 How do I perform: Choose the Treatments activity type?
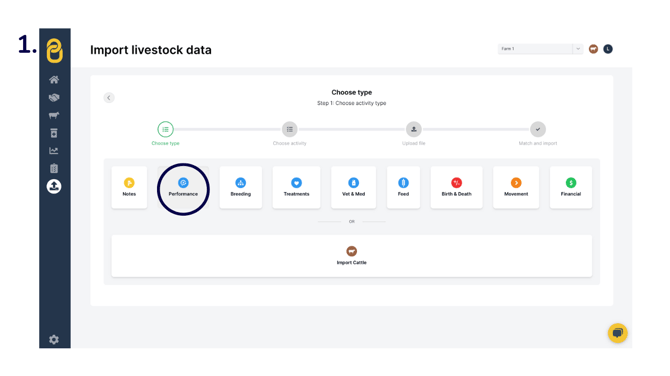point(297,187)
